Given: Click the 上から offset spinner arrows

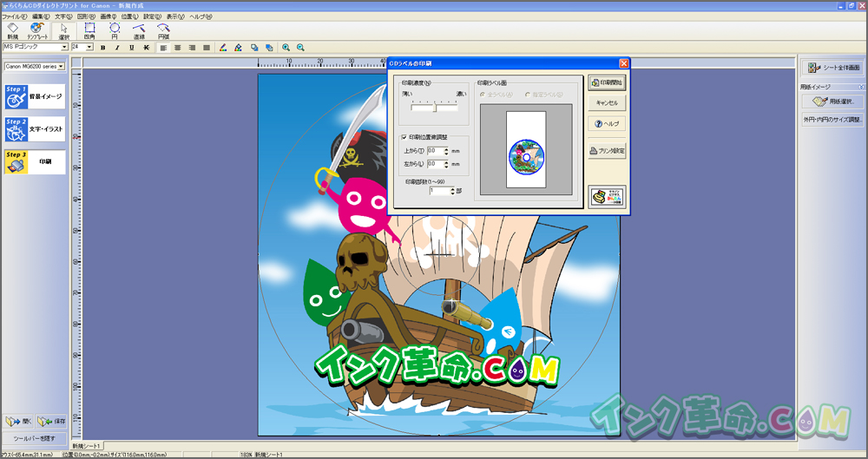Looking at the screenshot, I should pyautogui.click(x=446, y=151).
